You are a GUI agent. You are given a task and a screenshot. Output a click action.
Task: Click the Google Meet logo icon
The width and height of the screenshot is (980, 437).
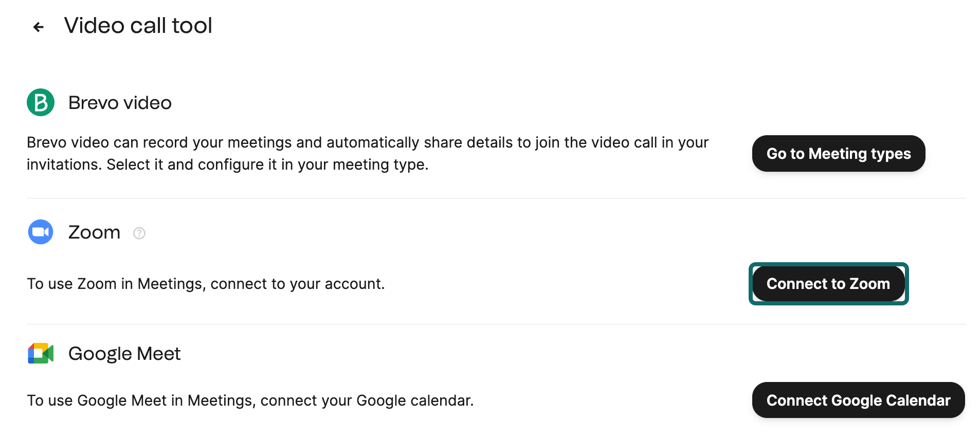click(41, 354)
